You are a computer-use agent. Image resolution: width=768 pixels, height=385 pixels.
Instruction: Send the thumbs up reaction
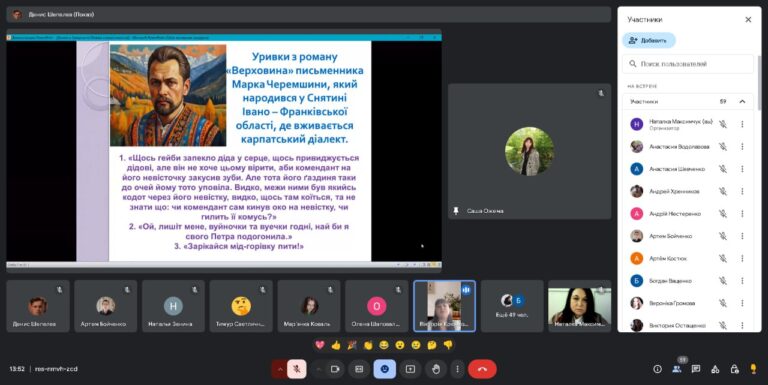point(336,345)
